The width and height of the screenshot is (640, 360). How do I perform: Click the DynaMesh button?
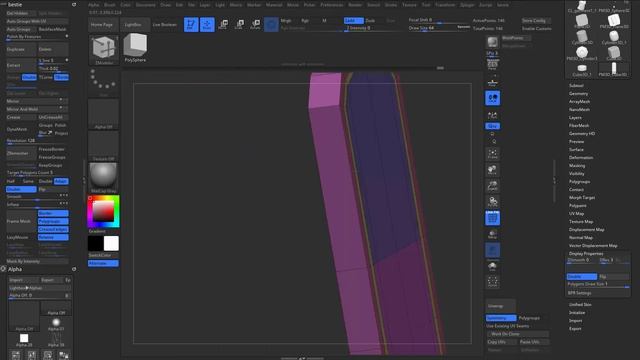(x=20, y=129)
